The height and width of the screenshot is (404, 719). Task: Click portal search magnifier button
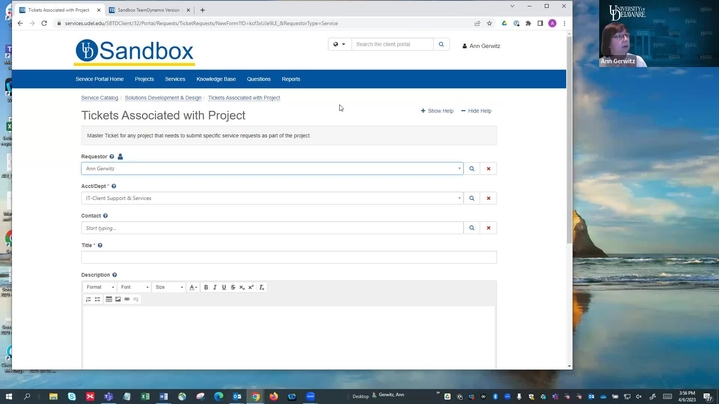441,44
